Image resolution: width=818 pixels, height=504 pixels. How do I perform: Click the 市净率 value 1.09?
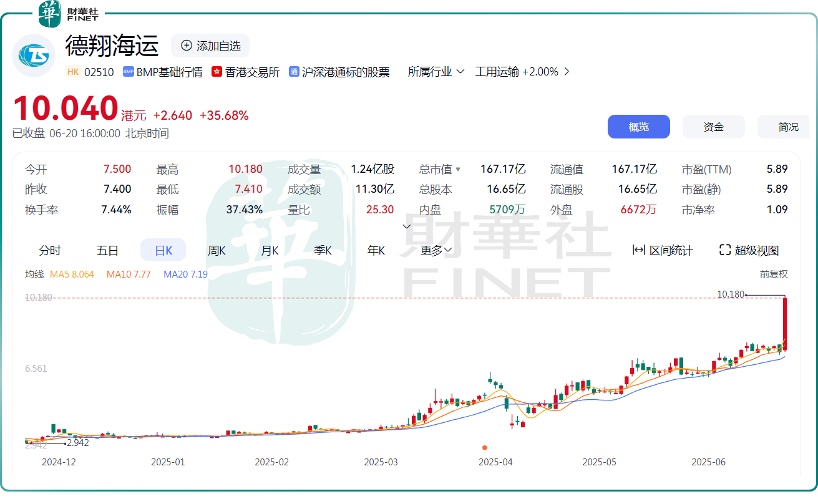(777, 210)
